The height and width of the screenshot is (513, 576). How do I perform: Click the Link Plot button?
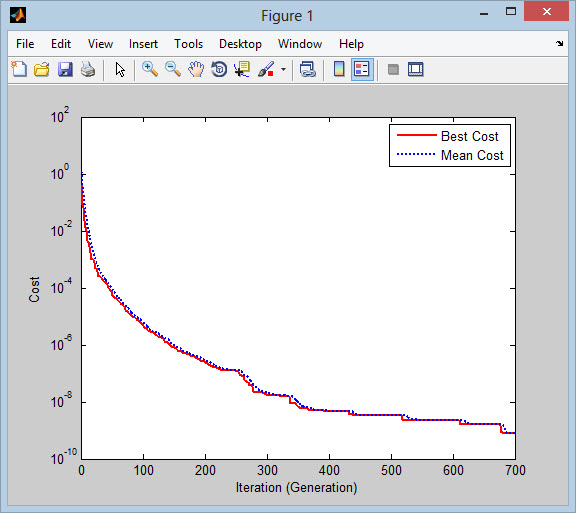pos(308,69)
